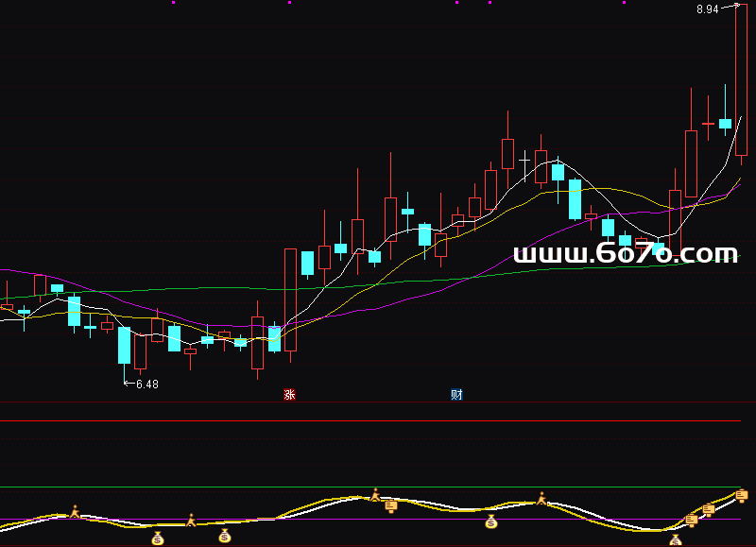756x547 pixels.
Task: Select the leftmost money bag signal icon
Action: [x=157, y=538]
